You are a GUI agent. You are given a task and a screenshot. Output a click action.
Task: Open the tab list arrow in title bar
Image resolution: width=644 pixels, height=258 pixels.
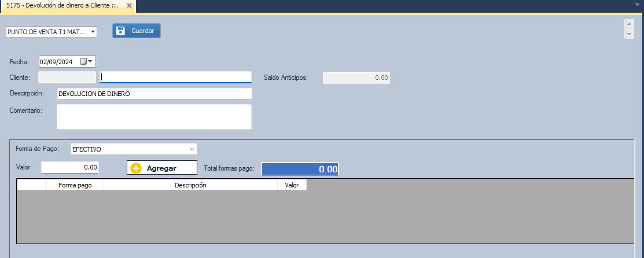tap(636, 3)
